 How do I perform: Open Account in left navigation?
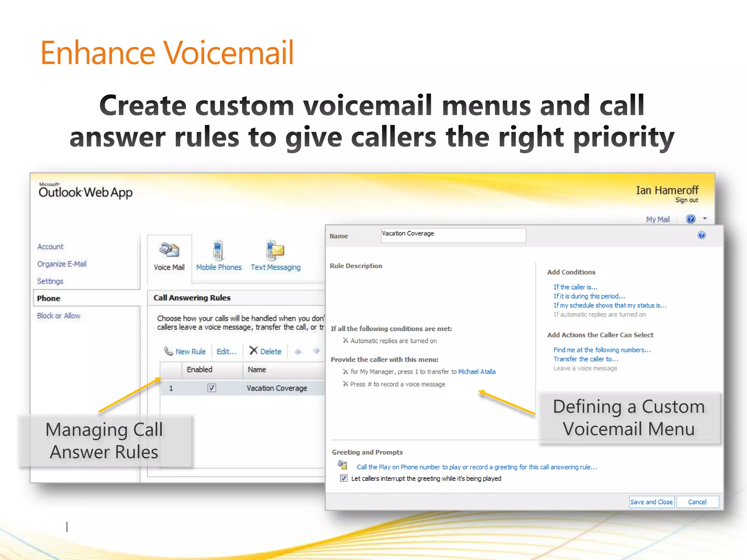[x=50, y=247]
